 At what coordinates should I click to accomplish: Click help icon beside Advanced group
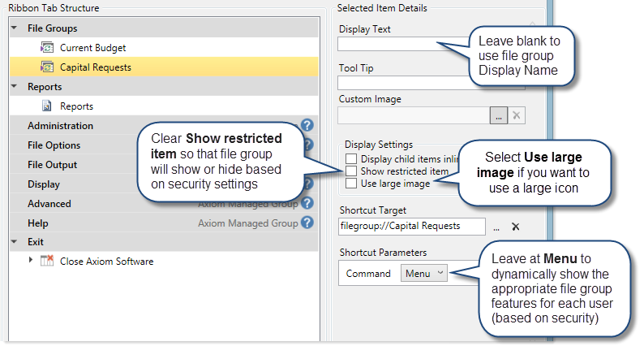coord(307,204)
